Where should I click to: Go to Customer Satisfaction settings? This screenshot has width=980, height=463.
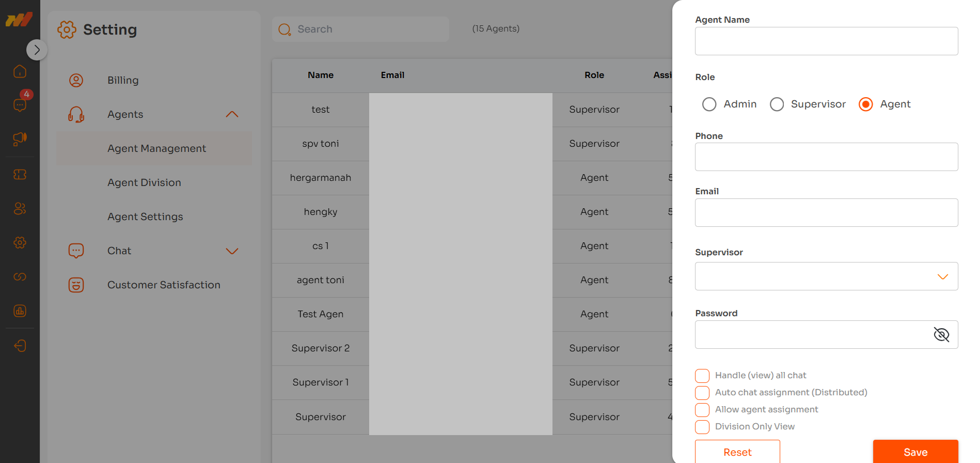[x=164, y=285]
